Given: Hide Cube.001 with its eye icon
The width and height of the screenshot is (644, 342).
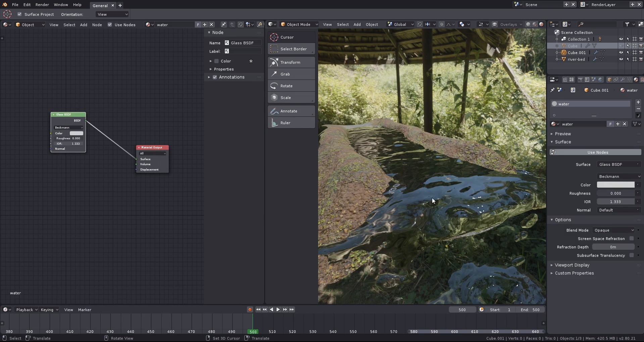Looking at the screenshot, I should point(621,53).
